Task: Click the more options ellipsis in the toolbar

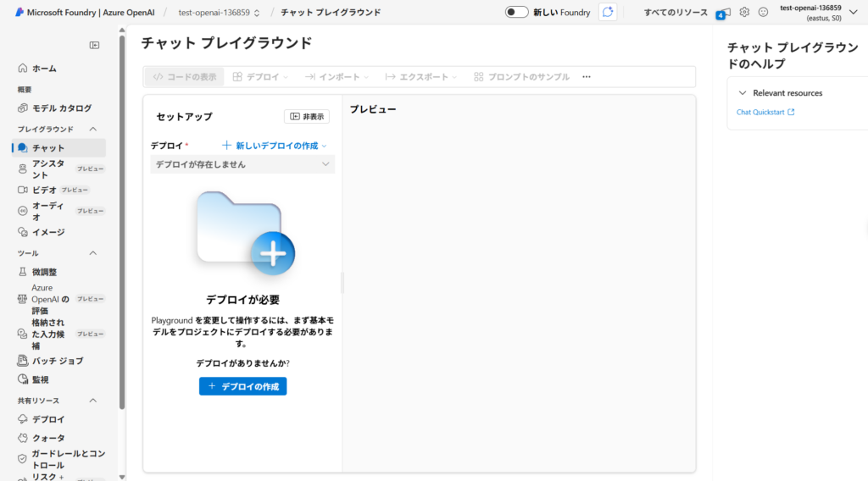Action: click(587, 77)
